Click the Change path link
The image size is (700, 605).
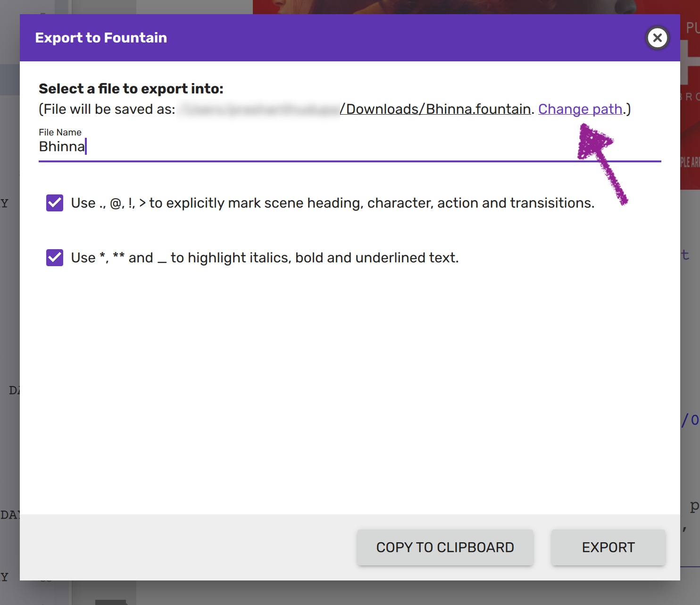580,109
